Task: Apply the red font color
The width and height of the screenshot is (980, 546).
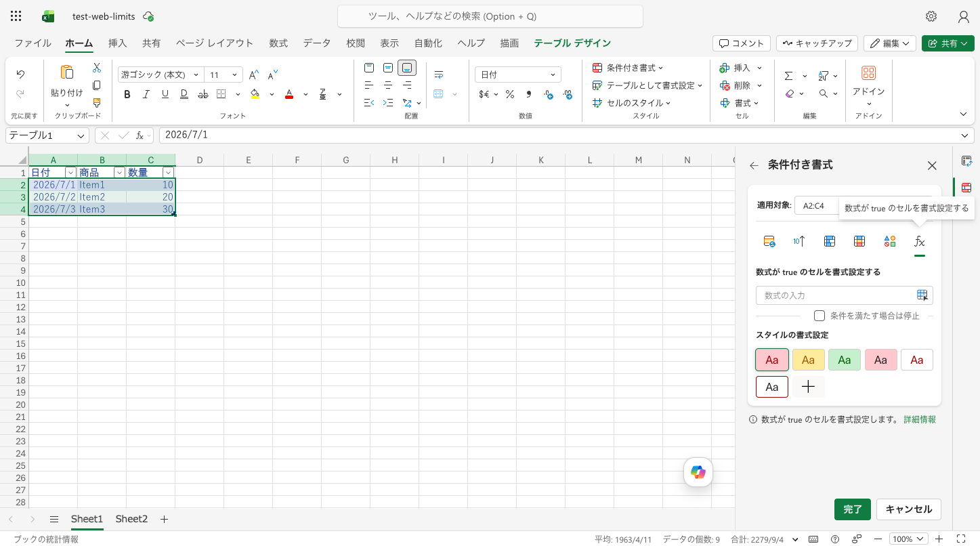Action: pyautogui.click(x=289, y=94)
